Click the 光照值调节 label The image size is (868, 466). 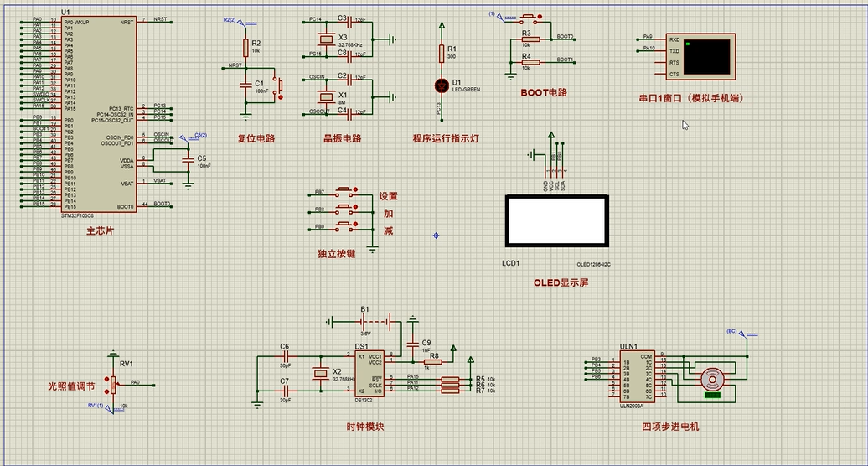(x=71, y=386)
